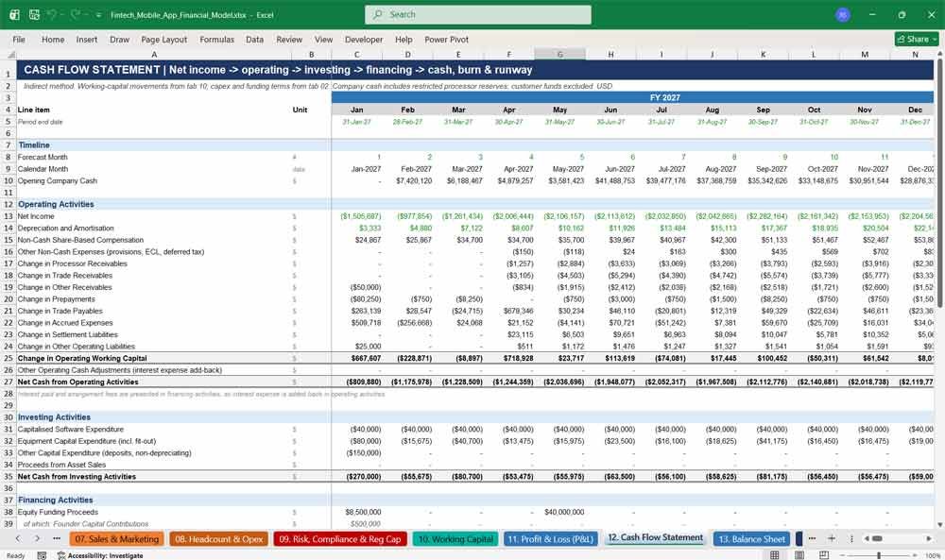Switch to 11. Profit & Loss (P&L) sheet

pos(550,539)
